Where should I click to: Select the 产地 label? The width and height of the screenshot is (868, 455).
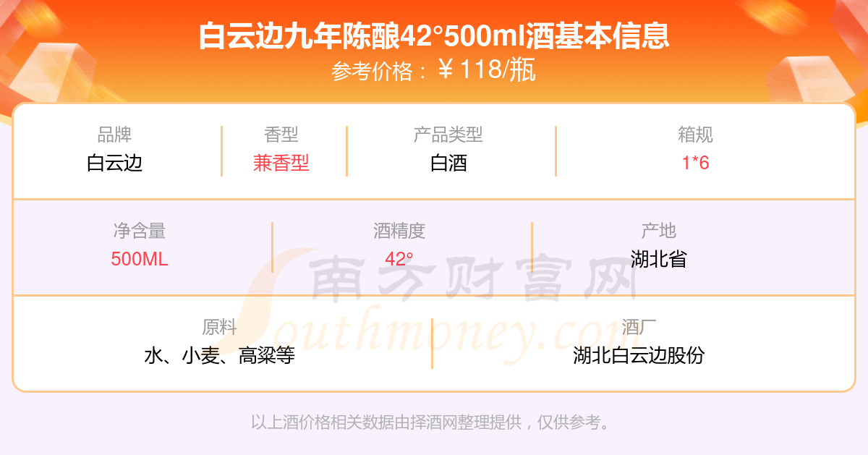click(x=659, y=231)
